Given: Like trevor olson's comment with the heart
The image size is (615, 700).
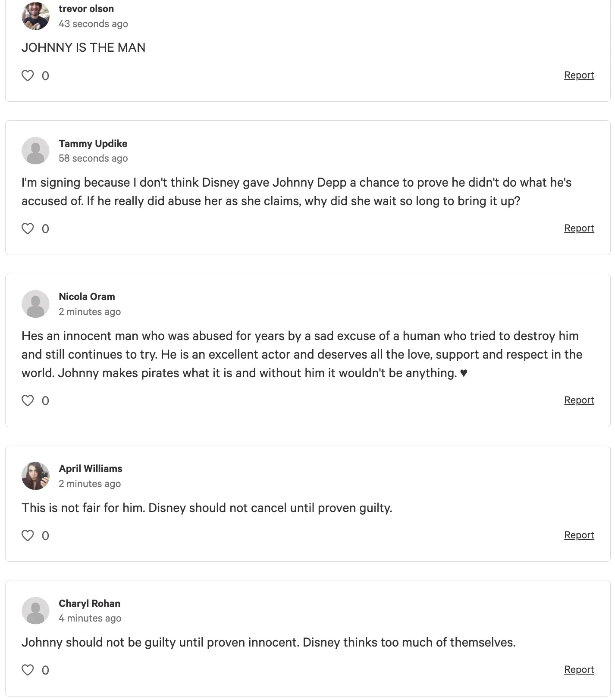Looking at the screenshot, I should click(x=28, y=76).
